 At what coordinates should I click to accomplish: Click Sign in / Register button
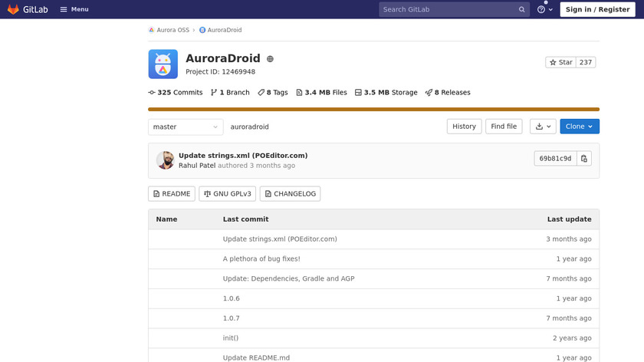click(597, 9)
